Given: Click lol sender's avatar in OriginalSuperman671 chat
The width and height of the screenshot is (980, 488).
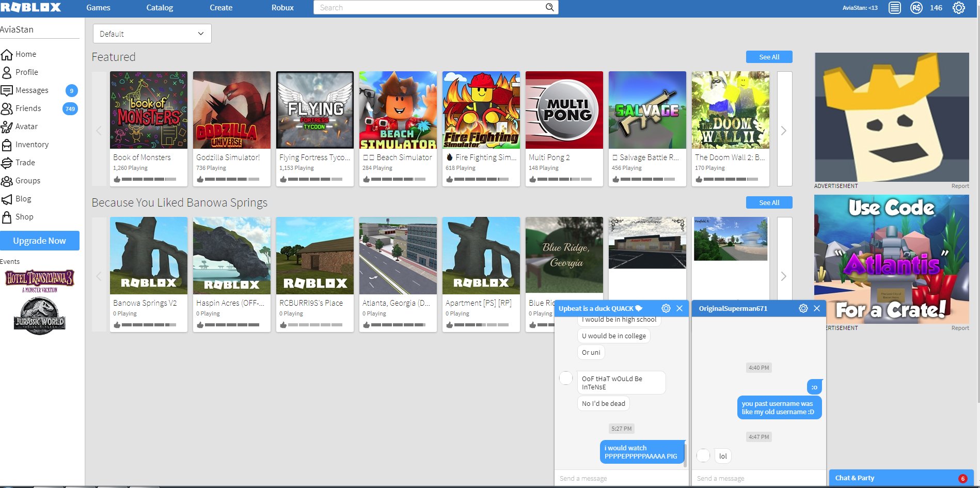Looking at the screenshot, I should click(703, 455).
